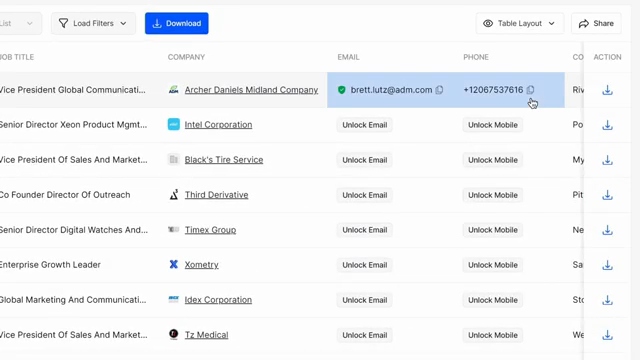Image resolution: width=640 pixels, height=360 pixels.
Task: Click the Timex Group logo icon
Action: 173,230
